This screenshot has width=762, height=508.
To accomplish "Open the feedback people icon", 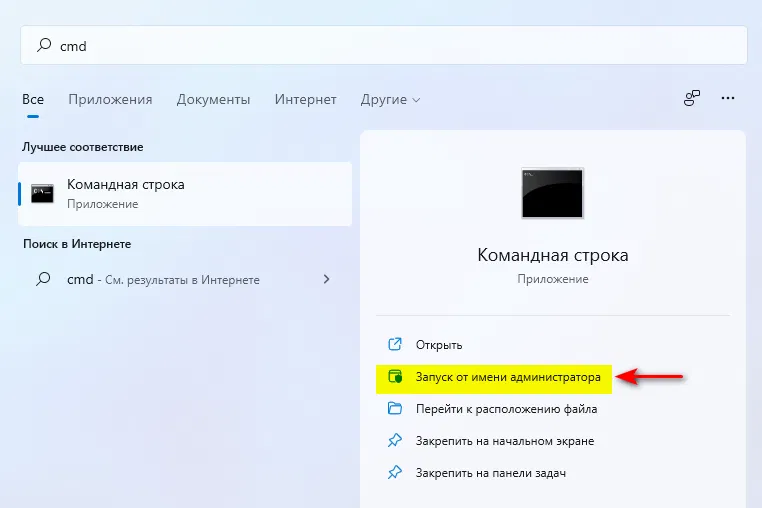I will click(x=692, y=98).
